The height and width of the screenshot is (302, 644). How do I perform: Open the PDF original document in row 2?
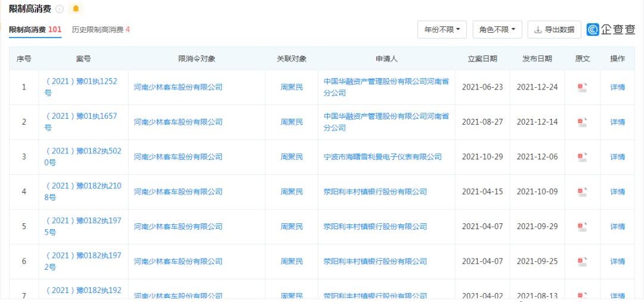coord(582,122)
